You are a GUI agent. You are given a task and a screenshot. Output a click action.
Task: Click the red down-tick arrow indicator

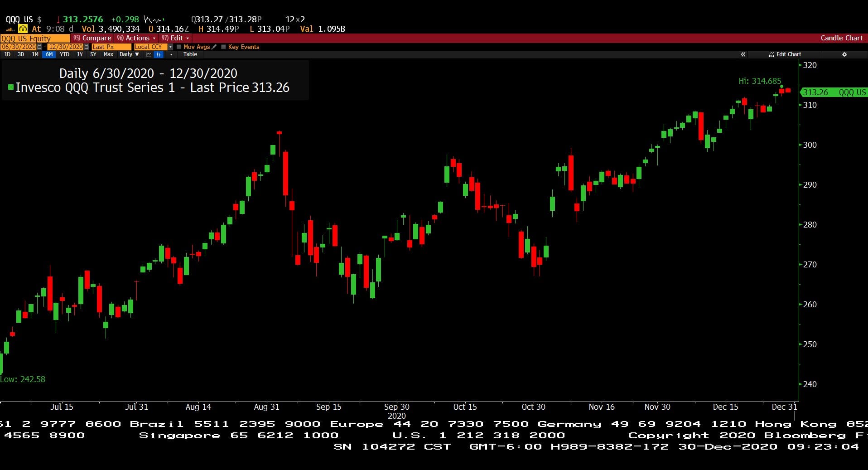coord(58,19)
